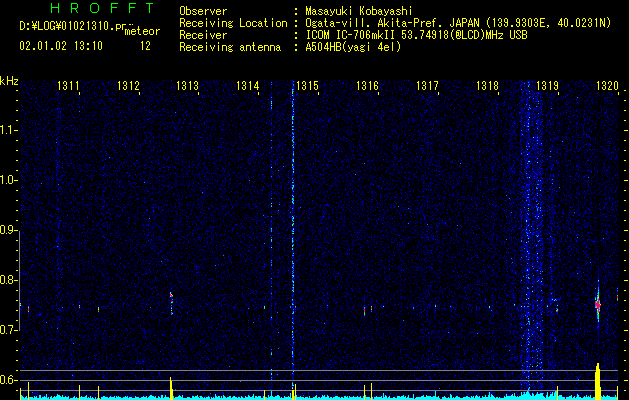The image size is (629, 400).
Task: Click the broad noise band before 1319
Action: [x=532, y=237]
